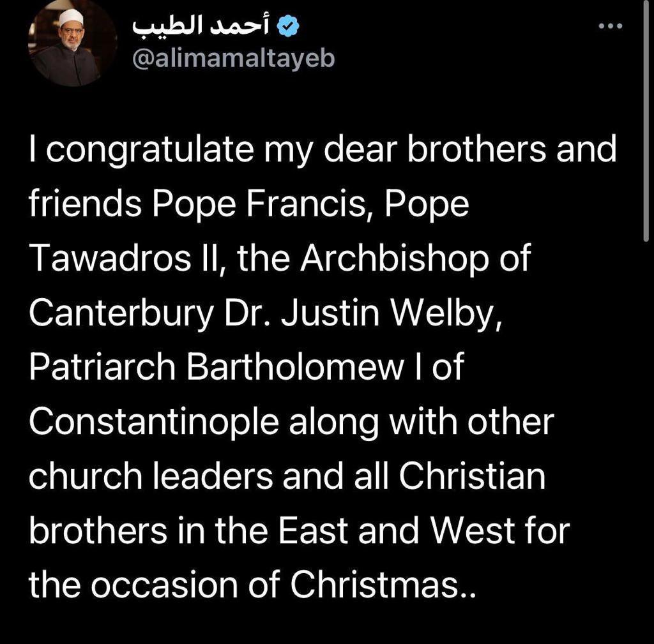Open the three-dot more options menu
Viewport: 654px width, 644px height.
[609, 26]
